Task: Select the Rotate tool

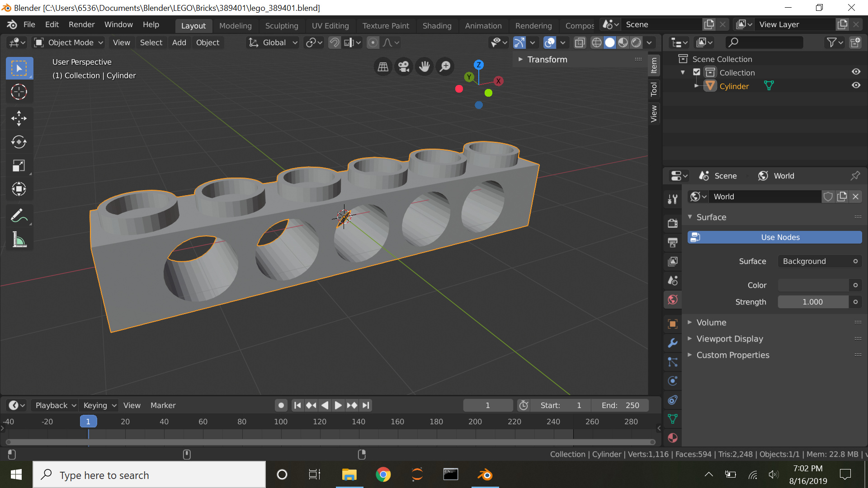Action: (19, 142)
